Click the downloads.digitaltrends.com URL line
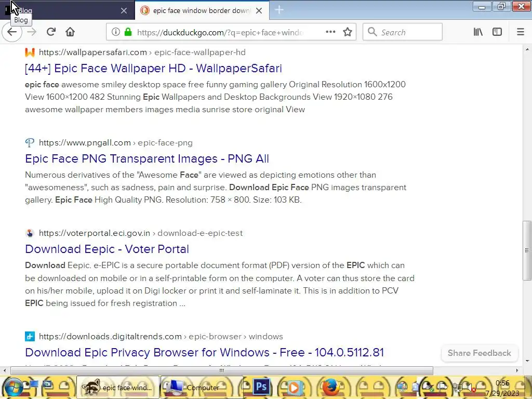The height and width of the screenshot is (399, 532). pyautogui.click(x=161, y=337)
